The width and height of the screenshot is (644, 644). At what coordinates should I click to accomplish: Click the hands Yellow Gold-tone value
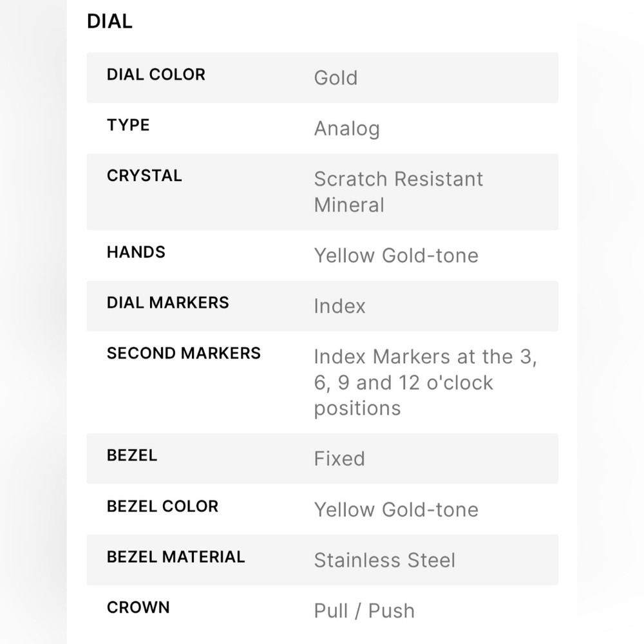396,256
